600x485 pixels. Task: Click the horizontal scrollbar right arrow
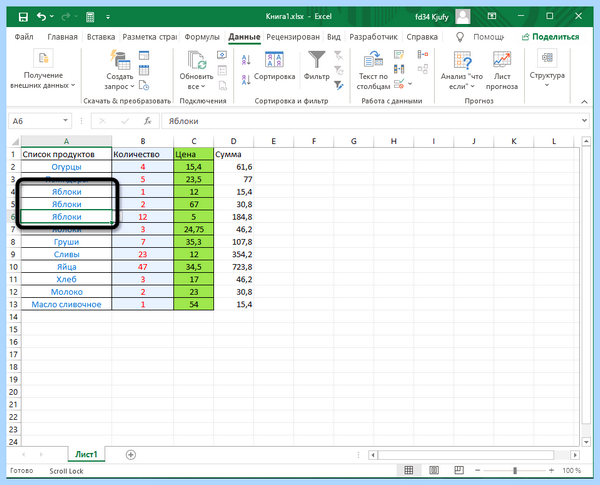click(x=575, y=455)
